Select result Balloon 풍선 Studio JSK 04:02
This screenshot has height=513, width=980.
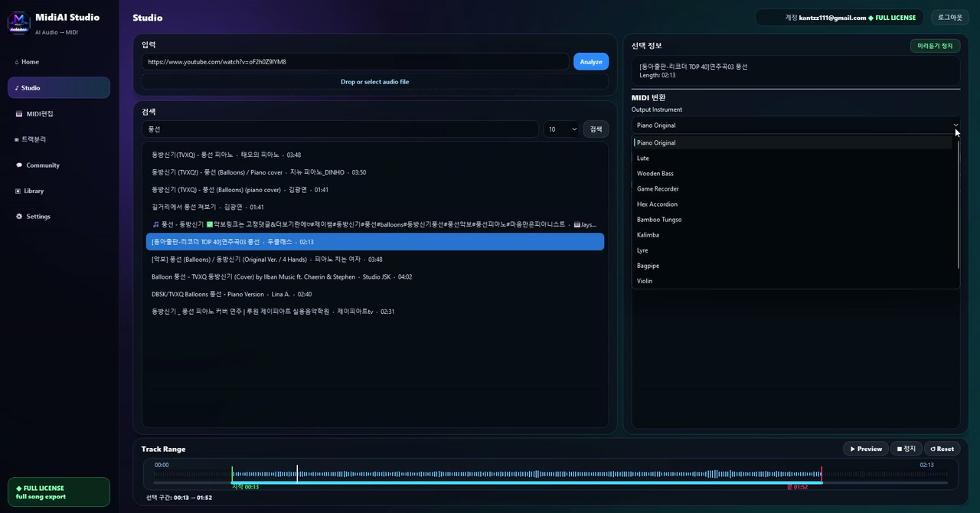tap(375, 276)
